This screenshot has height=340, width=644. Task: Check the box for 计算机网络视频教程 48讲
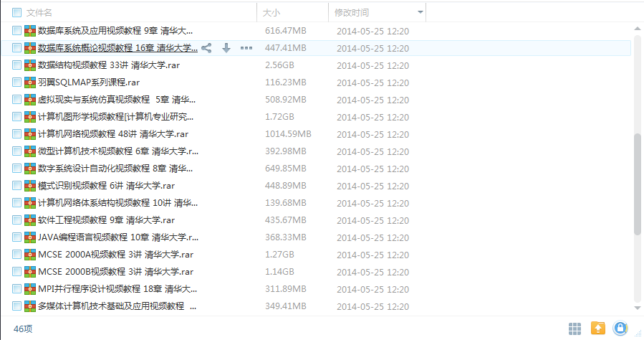[x=17, y=134]
